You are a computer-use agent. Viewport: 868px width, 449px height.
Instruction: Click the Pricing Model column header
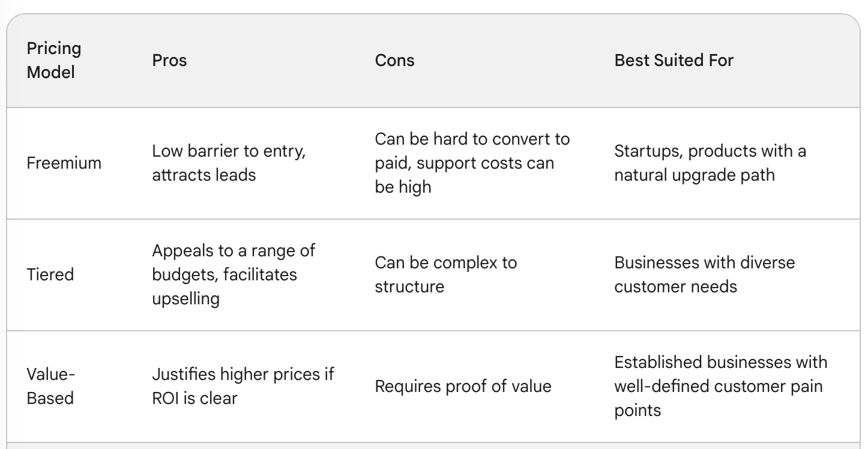tap(54, 60)
